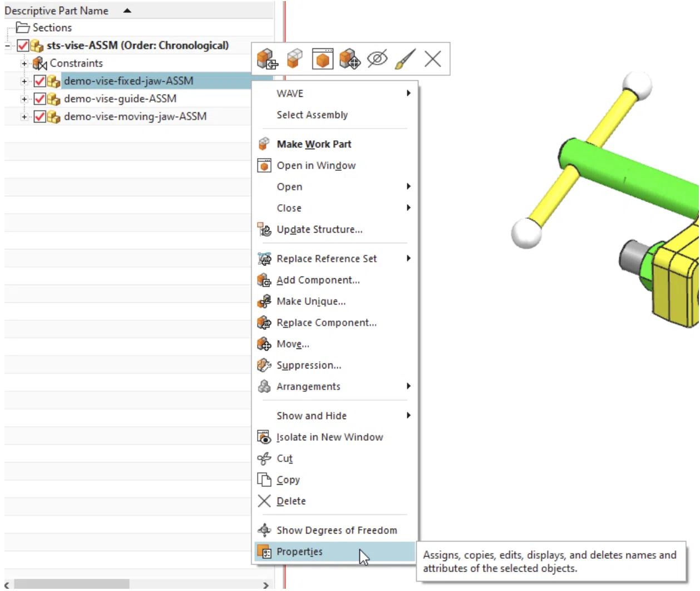The height and width of the screenshot is (591, 700).
Task: Open the Open submenu in the context menu
Action: point(335,187)
